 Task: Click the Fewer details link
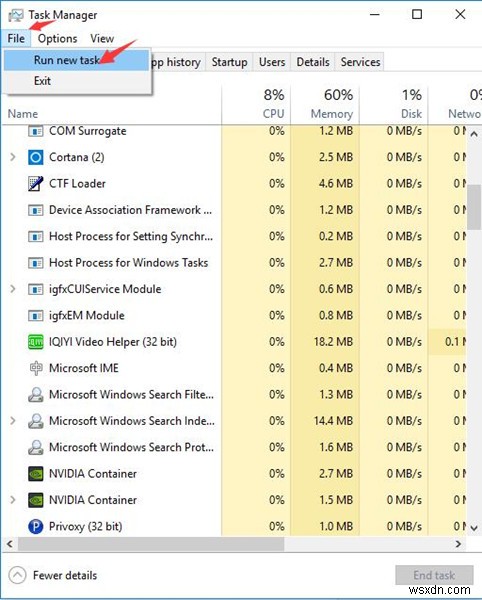coord(65,576)
